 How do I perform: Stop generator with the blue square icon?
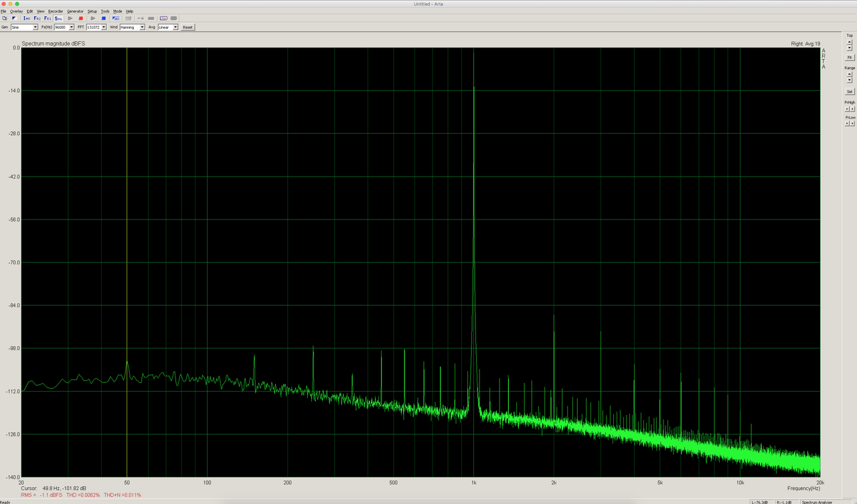pyautogui.click(x=104, y=18)
